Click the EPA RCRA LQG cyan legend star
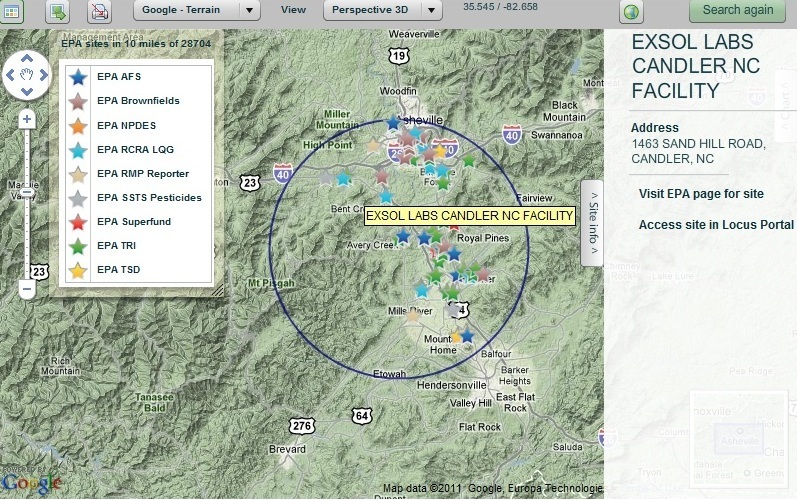 (x=78, y=150)
